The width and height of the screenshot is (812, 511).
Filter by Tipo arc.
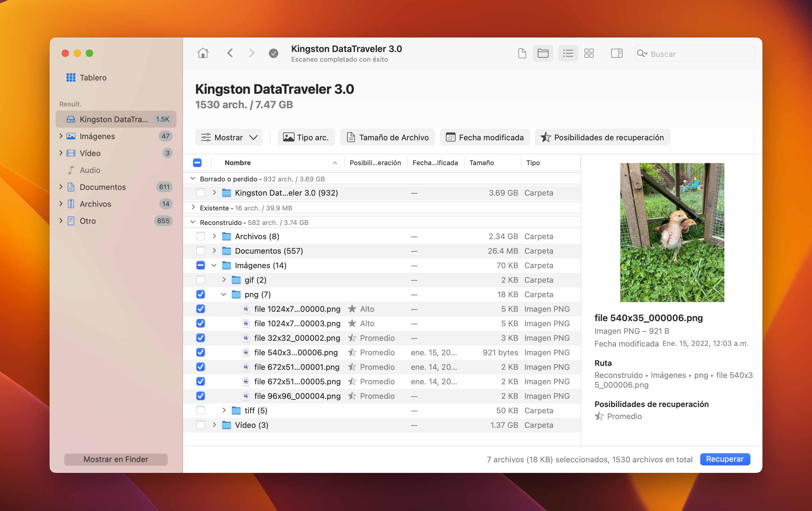point(306,137)
